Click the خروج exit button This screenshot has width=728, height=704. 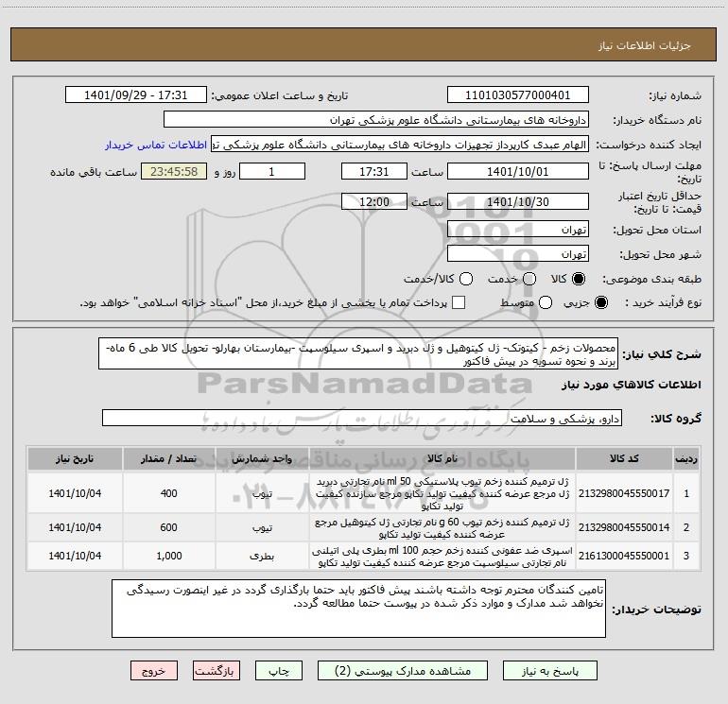154,671
